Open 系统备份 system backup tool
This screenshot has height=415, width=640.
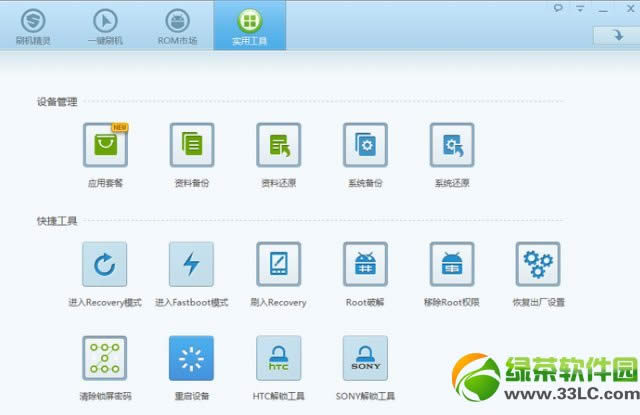(x=365, y=146)
